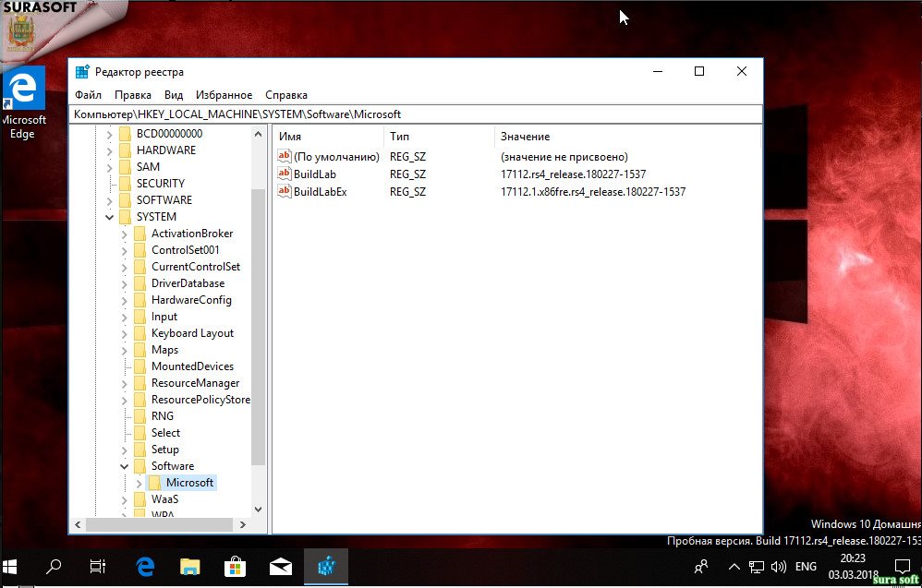Click the Task View taskbar icon
Screen dimensions: 922x588
point(98,566)
